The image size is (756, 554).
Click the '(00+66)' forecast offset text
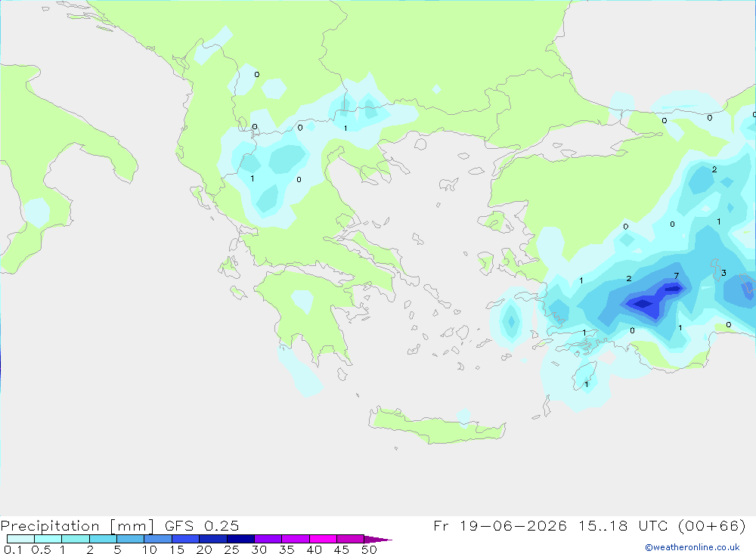(x=712, y=525)
